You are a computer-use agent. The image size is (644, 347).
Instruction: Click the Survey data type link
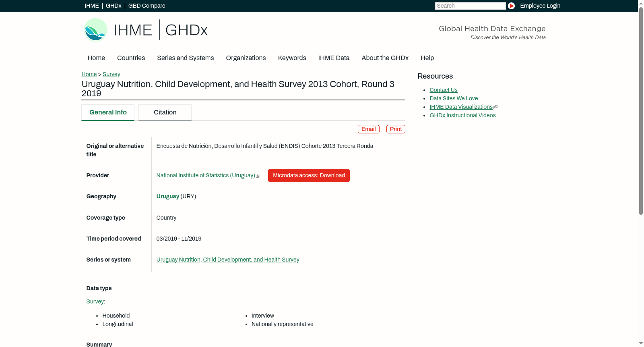(x=95, y=301)
